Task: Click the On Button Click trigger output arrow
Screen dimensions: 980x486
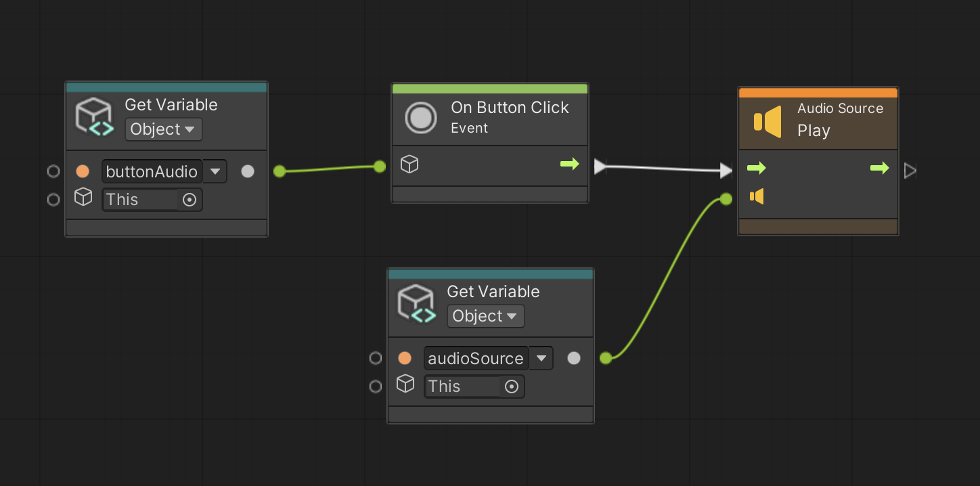Action: [x=570, y=164]
